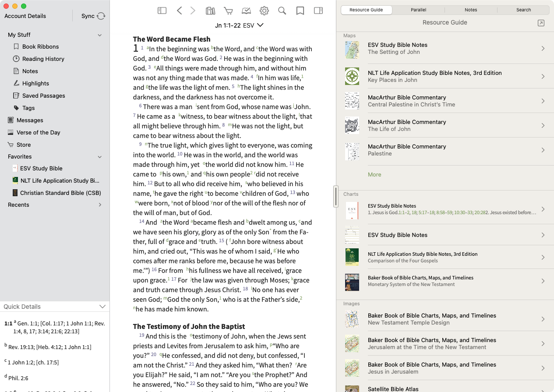Go back with the left arrow

pyautogui.click(x=179, y=11)
